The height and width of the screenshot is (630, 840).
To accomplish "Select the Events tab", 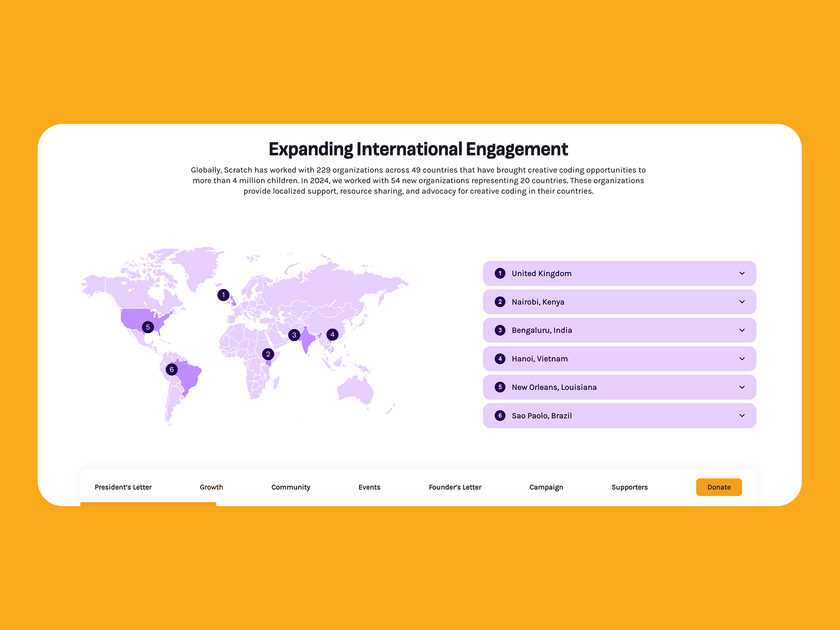I will [x=370, y=487].
